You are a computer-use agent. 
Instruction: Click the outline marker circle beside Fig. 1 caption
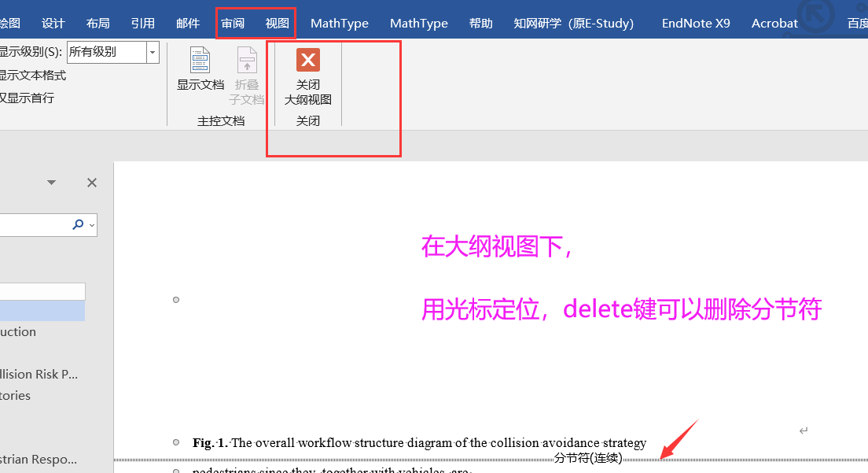(176, 442)
